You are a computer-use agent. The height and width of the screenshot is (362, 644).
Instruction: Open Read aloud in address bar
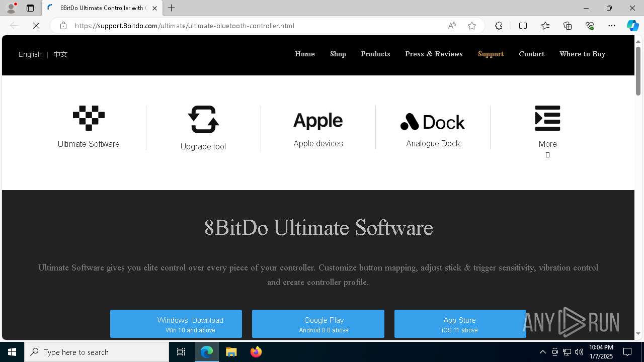(x=452, y=26)
